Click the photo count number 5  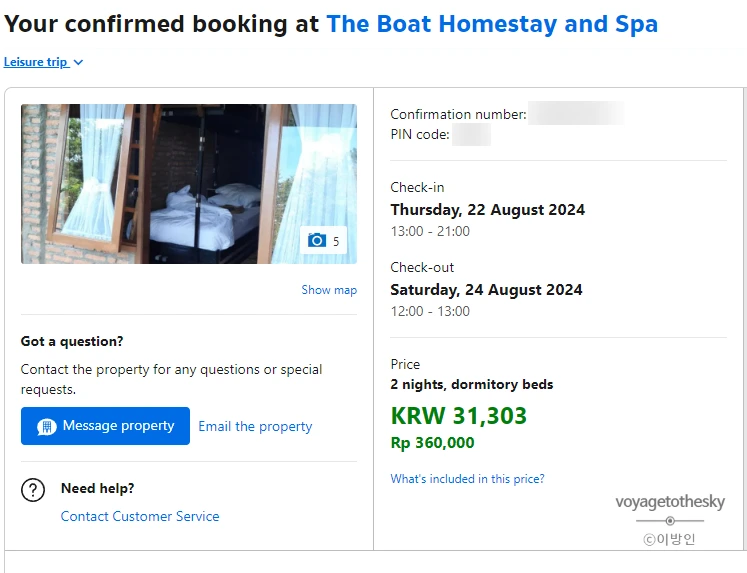(336, 241)
